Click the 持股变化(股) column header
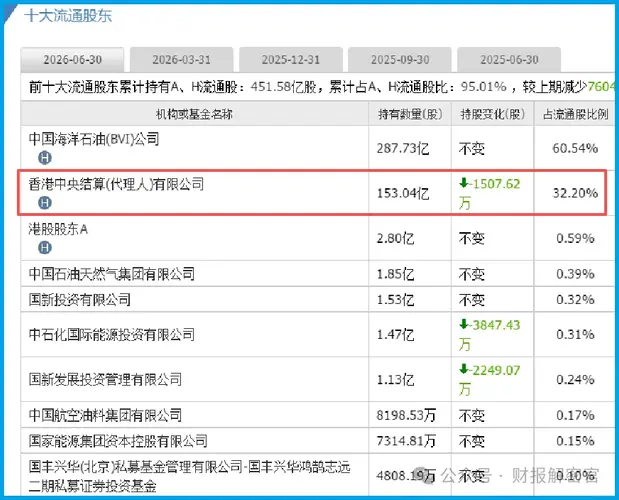 click(x=493, y=114)
